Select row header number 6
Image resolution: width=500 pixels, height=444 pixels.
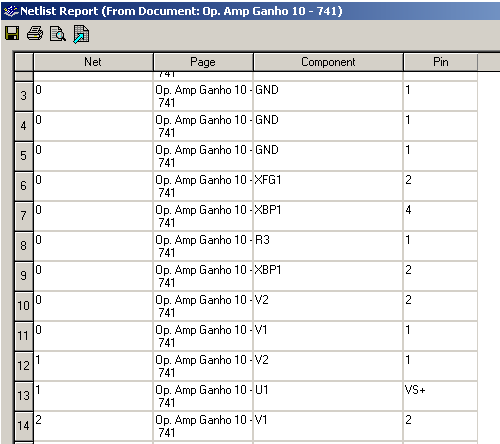(x=24, y=186)
